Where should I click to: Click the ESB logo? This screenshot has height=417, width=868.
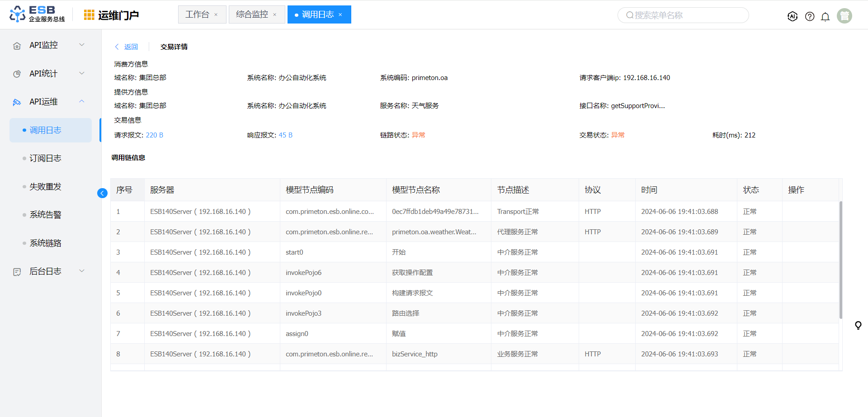pos(37,14)
